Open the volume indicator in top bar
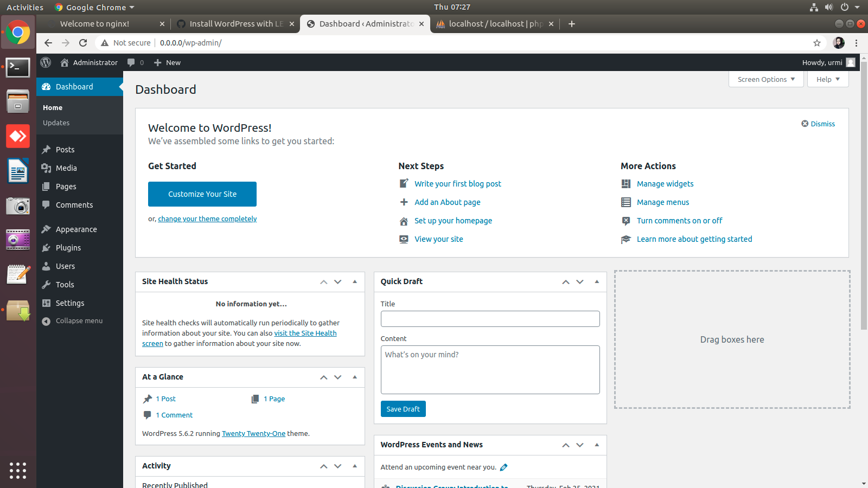 [x=829, y=7]
